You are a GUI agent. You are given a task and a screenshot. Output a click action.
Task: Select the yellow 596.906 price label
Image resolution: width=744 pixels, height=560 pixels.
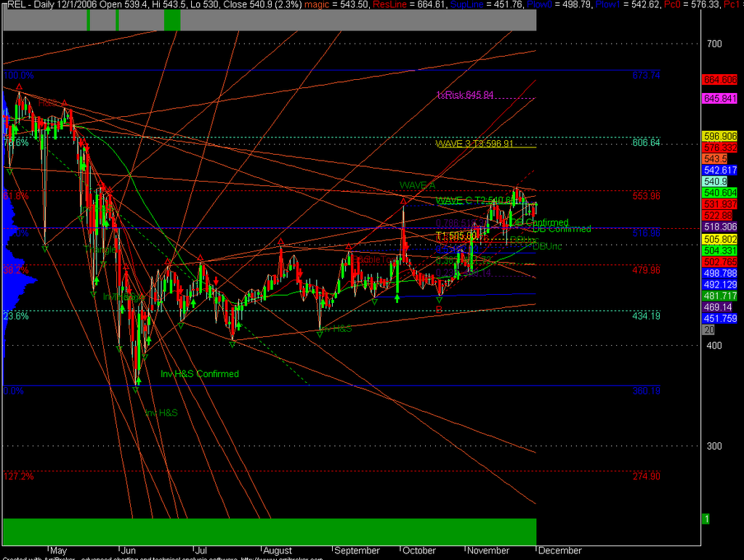coord(720,136)
